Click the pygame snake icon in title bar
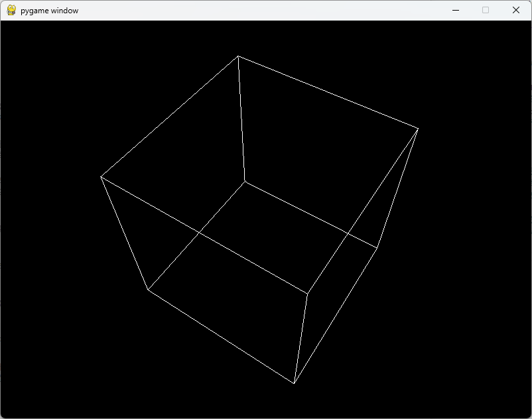 point(11,10)
